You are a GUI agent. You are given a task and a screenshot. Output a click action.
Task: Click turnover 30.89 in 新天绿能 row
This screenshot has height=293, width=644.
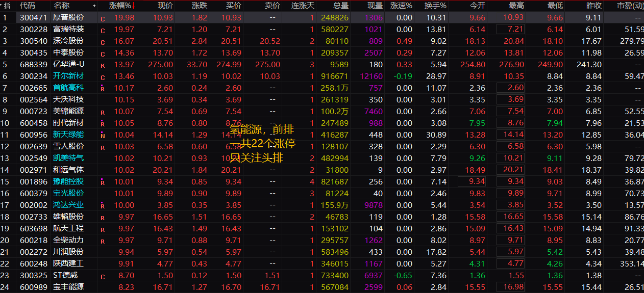coord(436,135)
